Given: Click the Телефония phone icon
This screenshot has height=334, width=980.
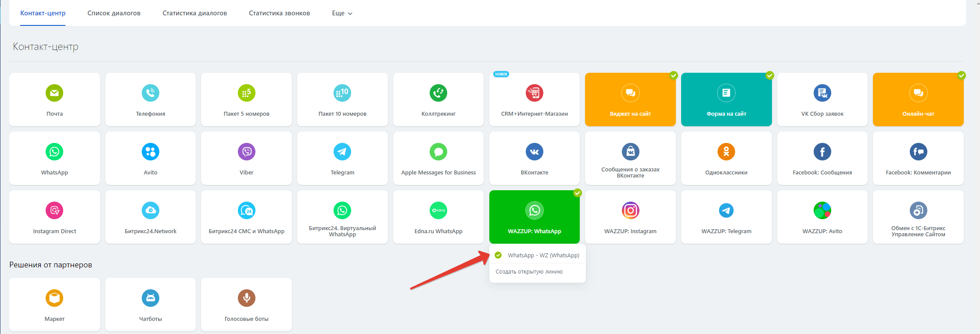Looking at the screenshot, I should point(151,93).
